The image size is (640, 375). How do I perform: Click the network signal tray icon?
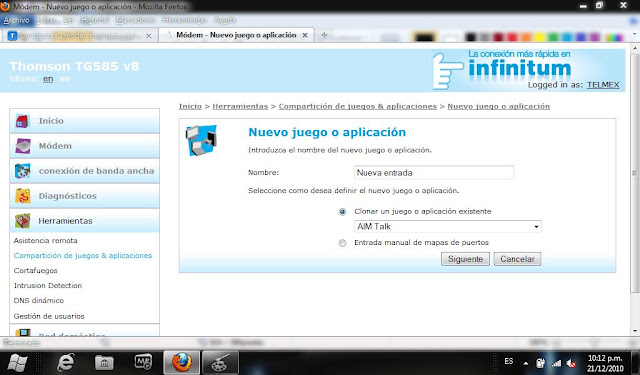click(556, 363)
